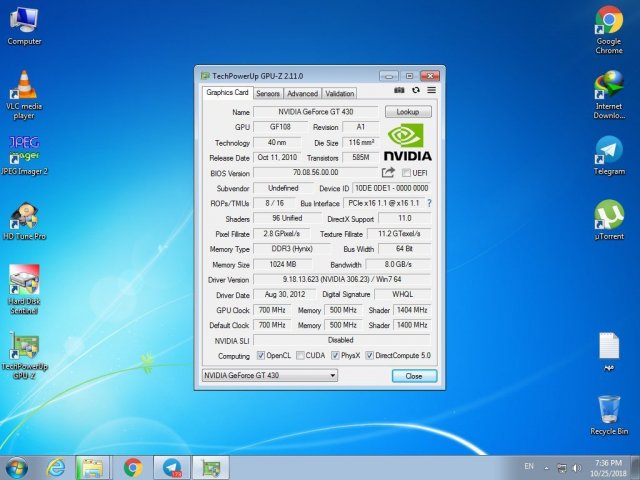This screenshot has height=480, width=640.
Task: Click the screenshot camera icon in GPU-Z
Action: (x=400, y=90)
